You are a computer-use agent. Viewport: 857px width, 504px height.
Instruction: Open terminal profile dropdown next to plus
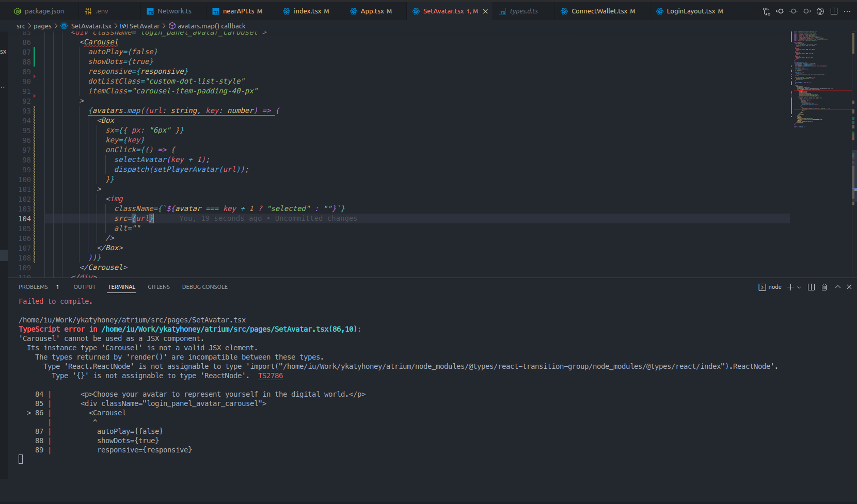[798, 287]
